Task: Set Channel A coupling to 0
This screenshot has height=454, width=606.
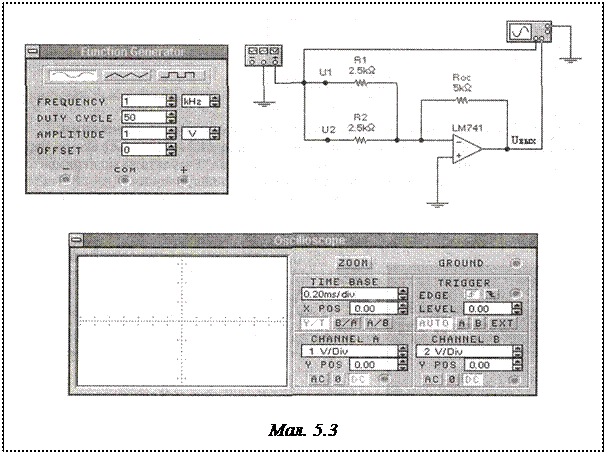Action: (x=338, y=379)
